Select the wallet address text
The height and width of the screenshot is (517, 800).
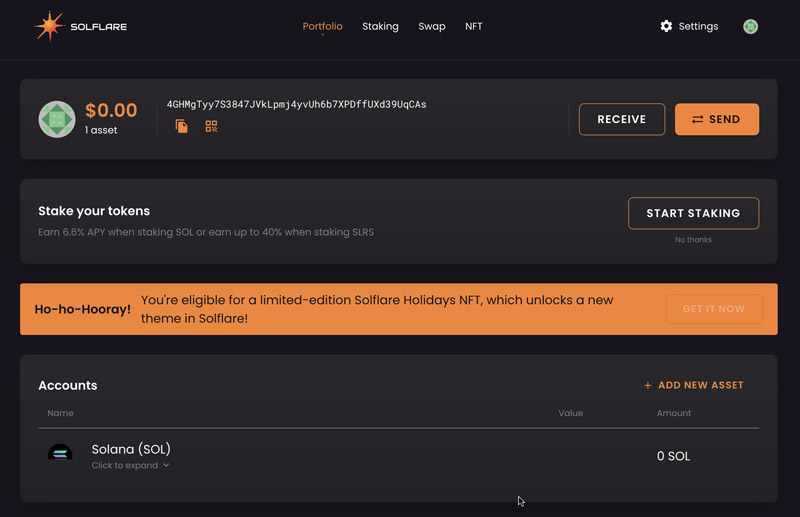point(296,104)
